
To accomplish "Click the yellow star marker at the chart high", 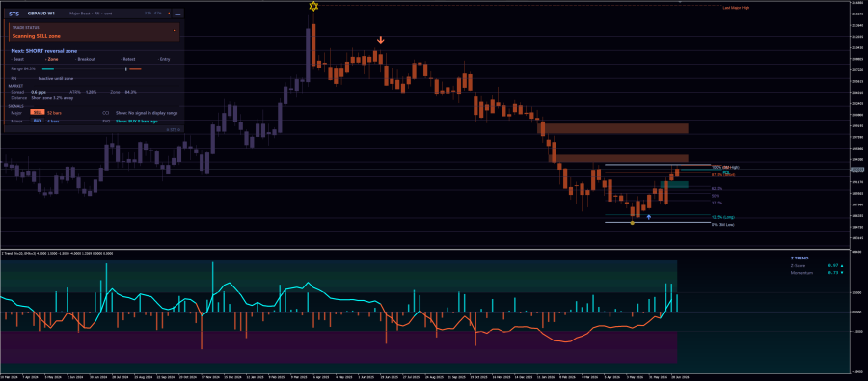I will (313, 6).
